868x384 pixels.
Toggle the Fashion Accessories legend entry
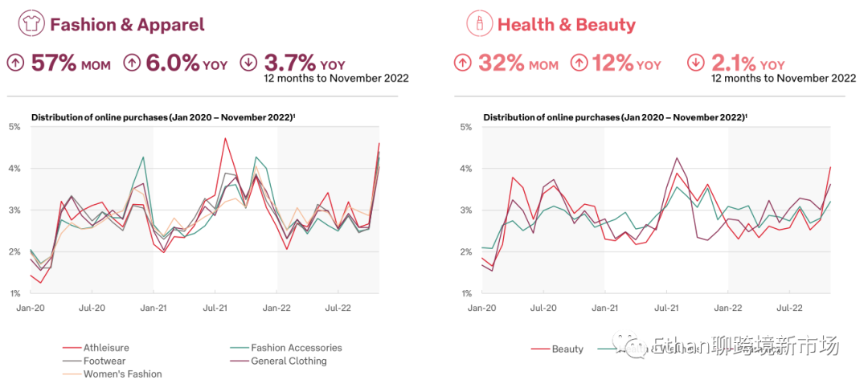coord(296,348)
